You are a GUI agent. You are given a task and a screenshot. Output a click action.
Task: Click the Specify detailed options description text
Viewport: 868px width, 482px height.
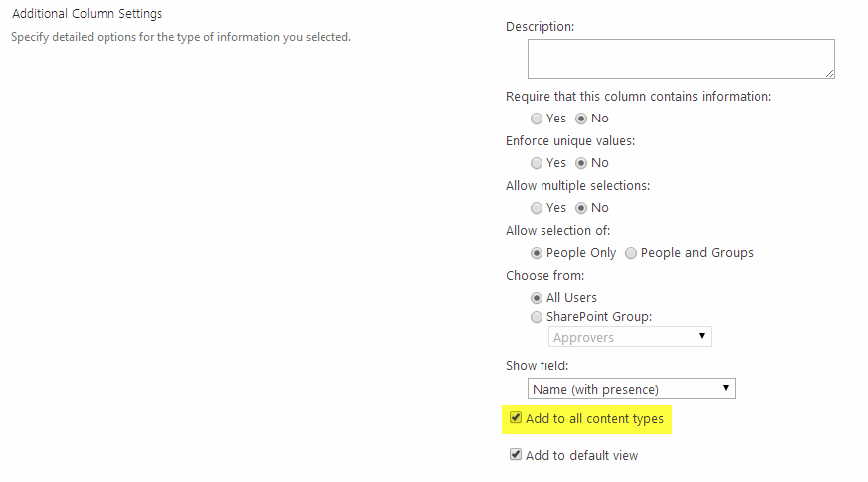coord(180,38)
